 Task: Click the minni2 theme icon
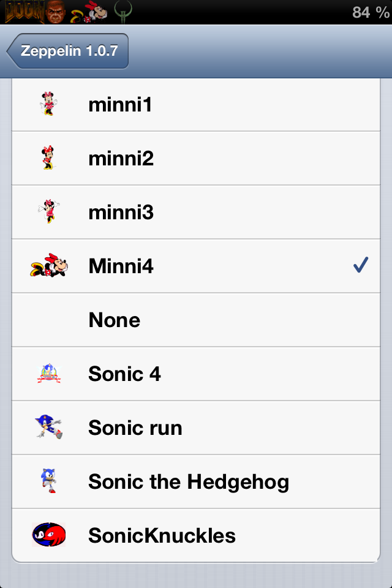[x=48, y=158]
